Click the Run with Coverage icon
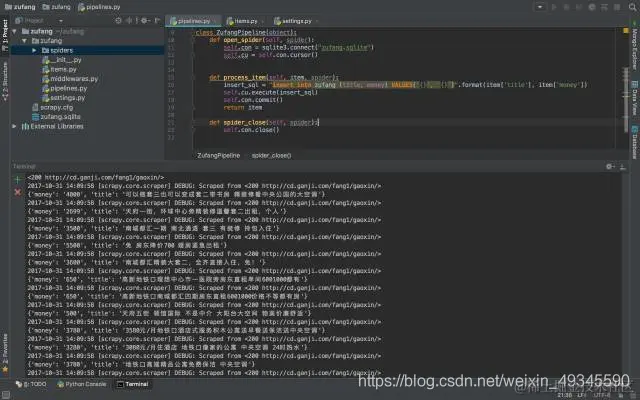Viewport: 640px width, 400px height. pos(578,7)
